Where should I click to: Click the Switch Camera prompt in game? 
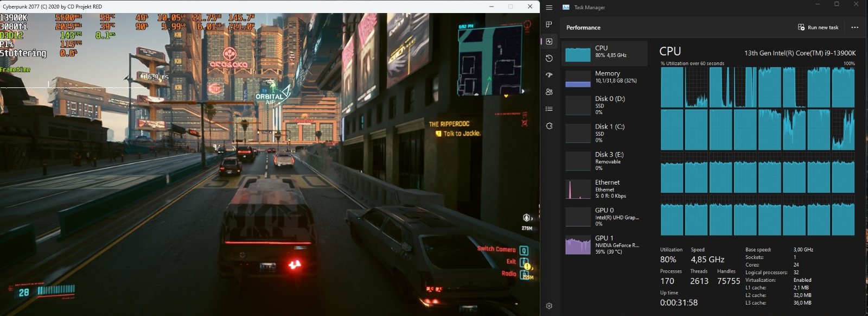point(496,249)
